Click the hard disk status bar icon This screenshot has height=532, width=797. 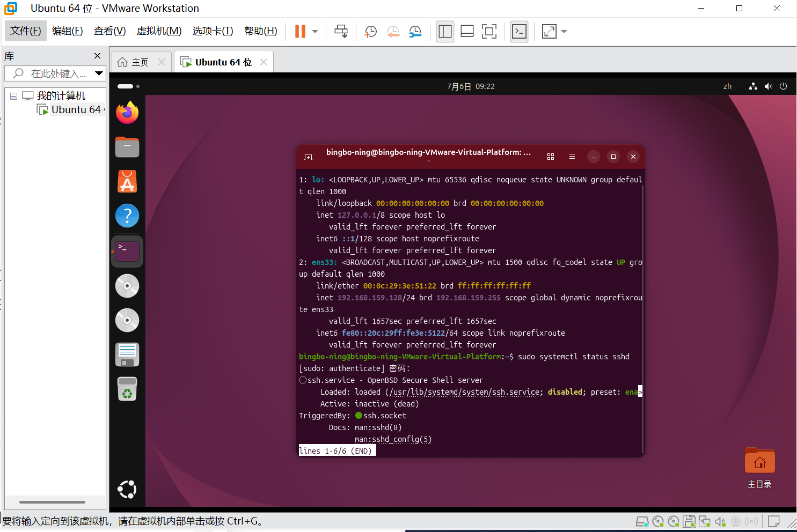(x=642, y=521)
